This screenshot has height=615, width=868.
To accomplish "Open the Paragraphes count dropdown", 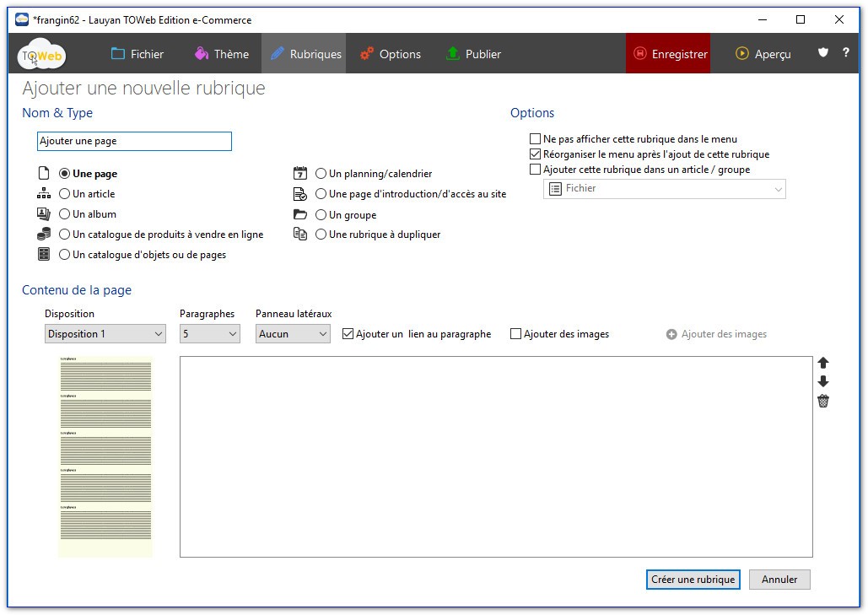I will coord(210,334).
